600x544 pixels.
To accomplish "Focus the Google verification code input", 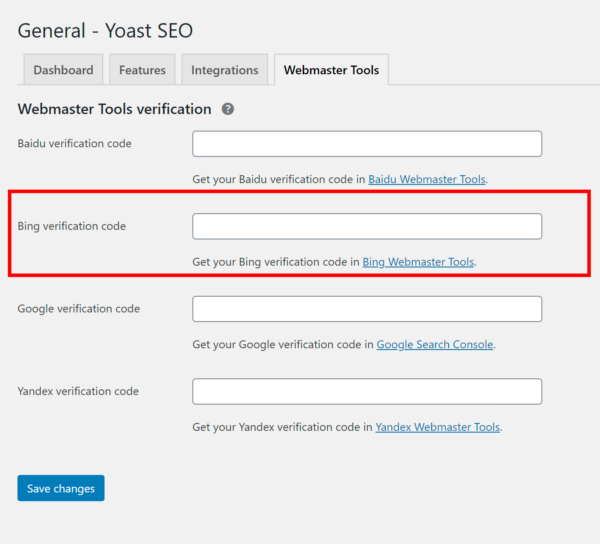I will [x=367, y=309].
